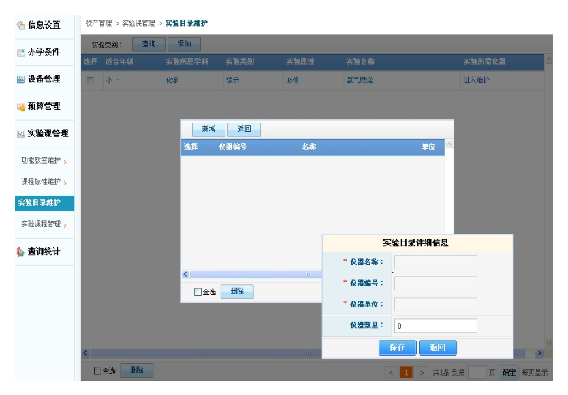Image resolution: width=568 pixels, height=395 pixels.
Task: Click the page number input in pagination
Action: [477, 373]
